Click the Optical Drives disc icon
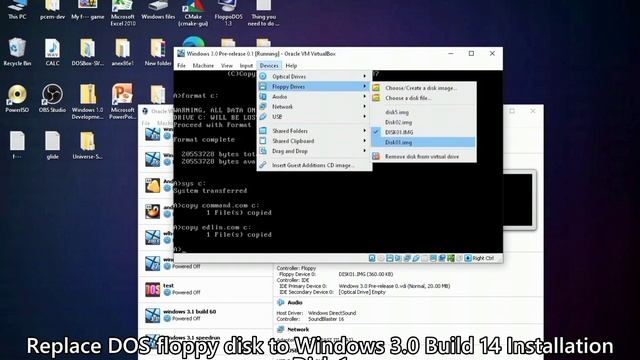The image size is (640, 360). [263, 76]
